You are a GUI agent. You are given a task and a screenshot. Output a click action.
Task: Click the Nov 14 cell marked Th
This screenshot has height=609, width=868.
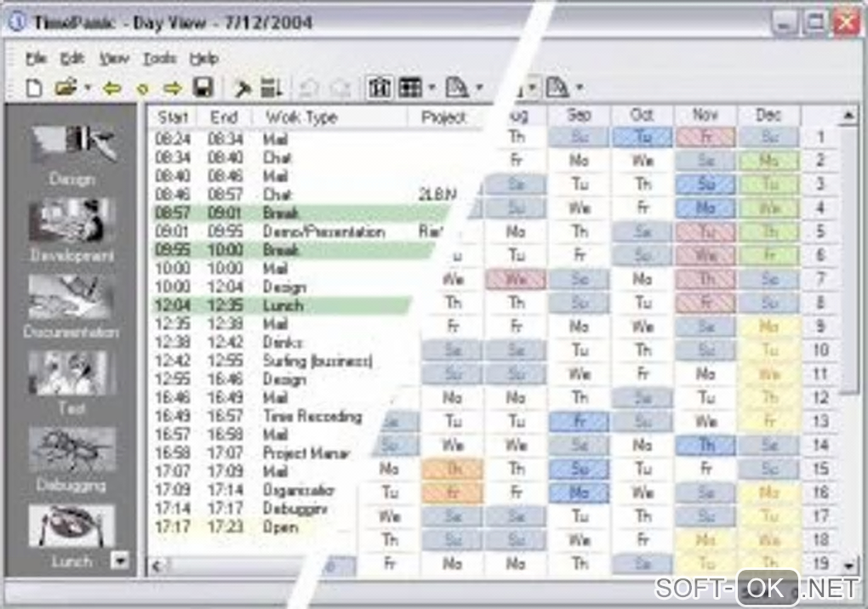click(x=705, y=446)
